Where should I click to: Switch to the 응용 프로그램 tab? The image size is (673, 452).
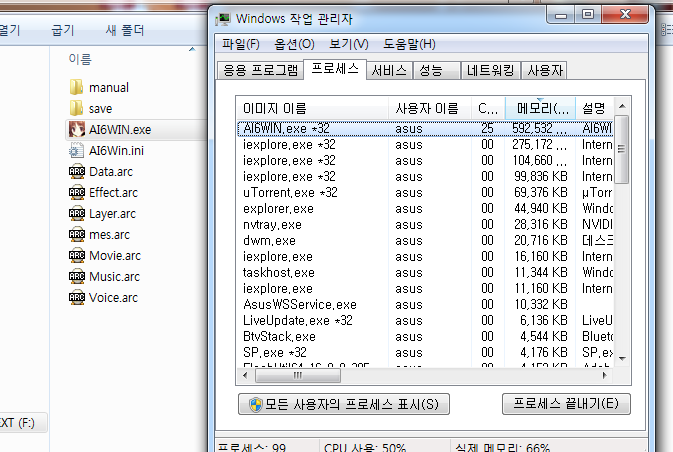[x=259, y=70]
